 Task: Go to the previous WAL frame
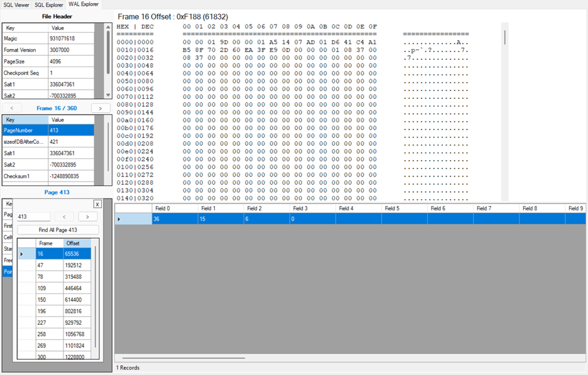[12, 108]
